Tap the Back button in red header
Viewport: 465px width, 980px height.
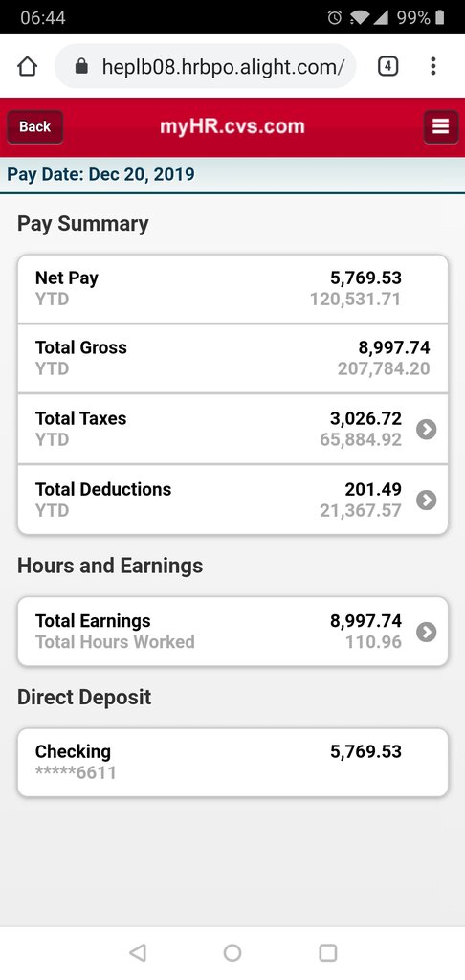(x=35, y=127)
